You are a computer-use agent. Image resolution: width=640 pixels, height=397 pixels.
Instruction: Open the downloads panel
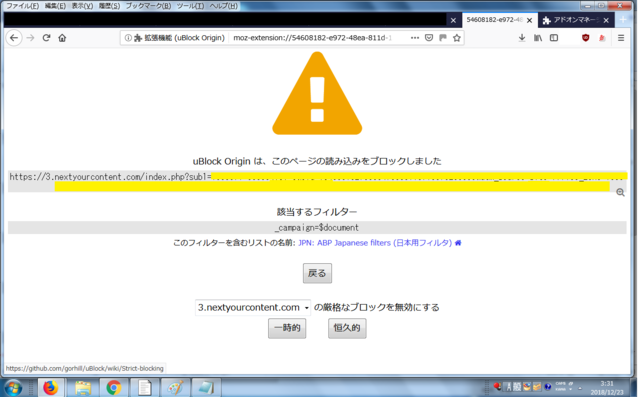[x=522, y=38]
